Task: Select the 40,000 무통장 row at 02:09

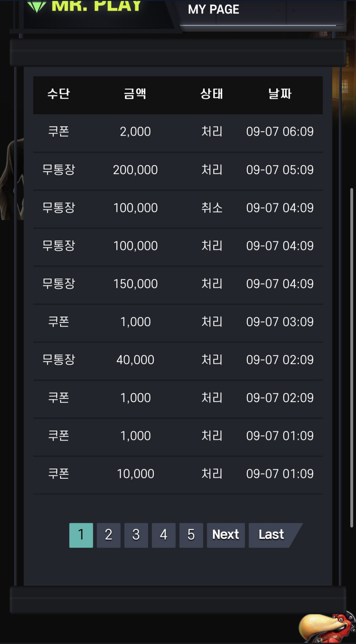Action: click(178, 360)
